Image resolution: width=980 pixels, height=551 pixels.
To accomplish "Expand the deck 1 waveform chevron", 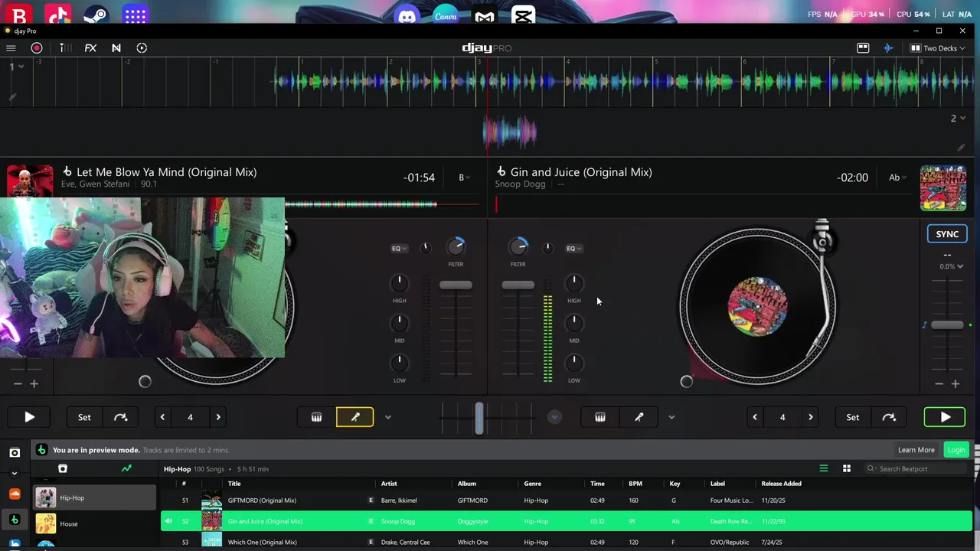I will pyautogui.click(x=21, y=67).
